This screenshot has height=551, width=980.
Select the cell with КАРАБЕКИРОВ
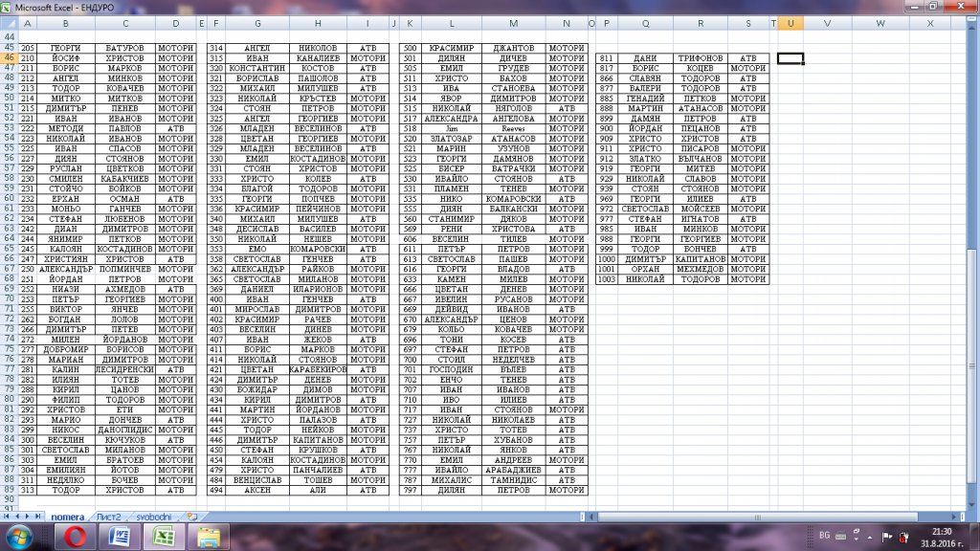318,370
